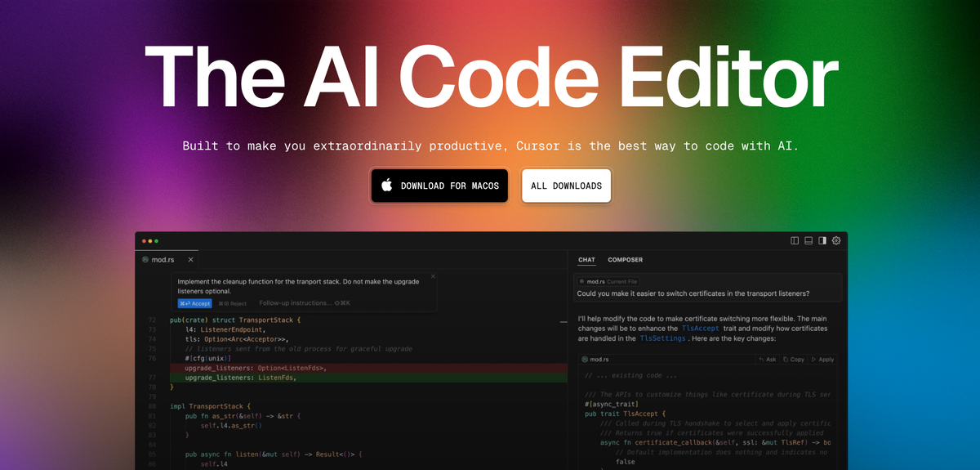Screen dimensions: 980x470
Task: Click the 'self.l4.as_str()' line
Action: point(232,426)
